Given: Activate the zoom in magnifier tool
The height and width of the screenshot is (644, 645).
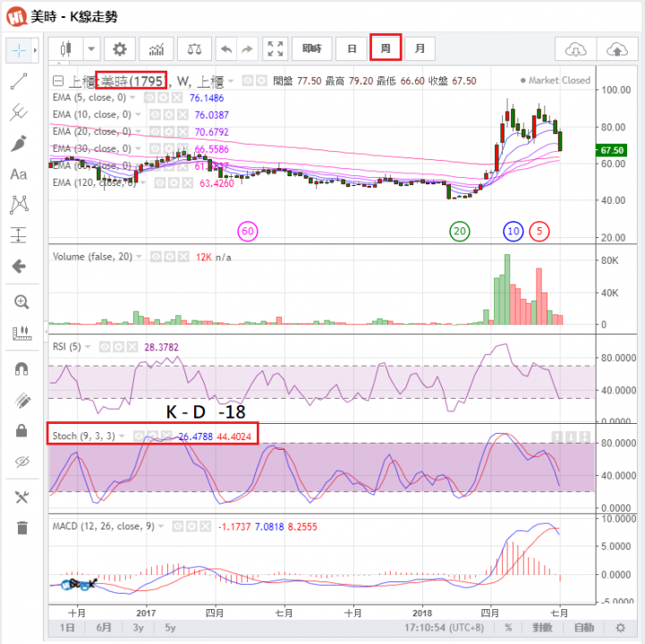Looking at the screenshot, I should [21, 302].
